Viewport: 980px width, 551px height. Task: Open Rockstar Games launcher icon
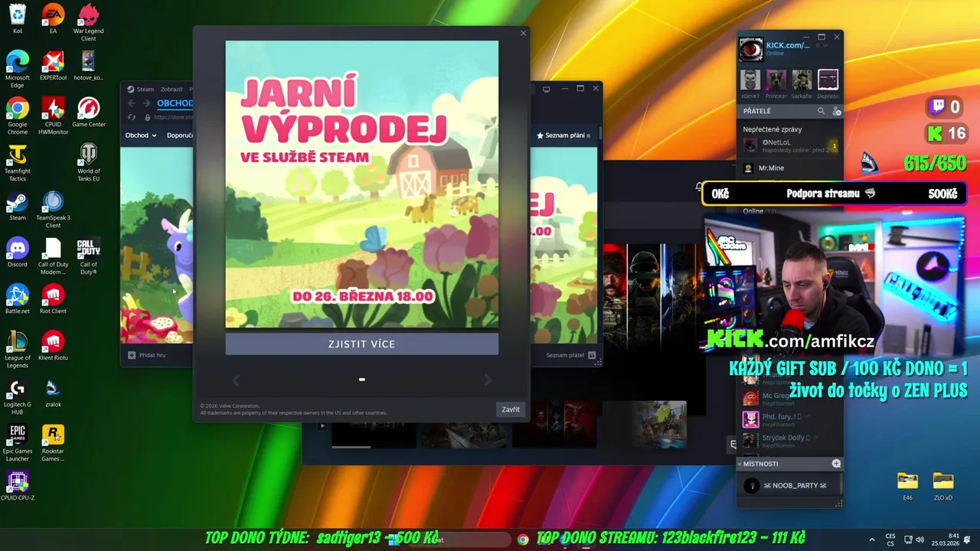(x=53, y=443)
